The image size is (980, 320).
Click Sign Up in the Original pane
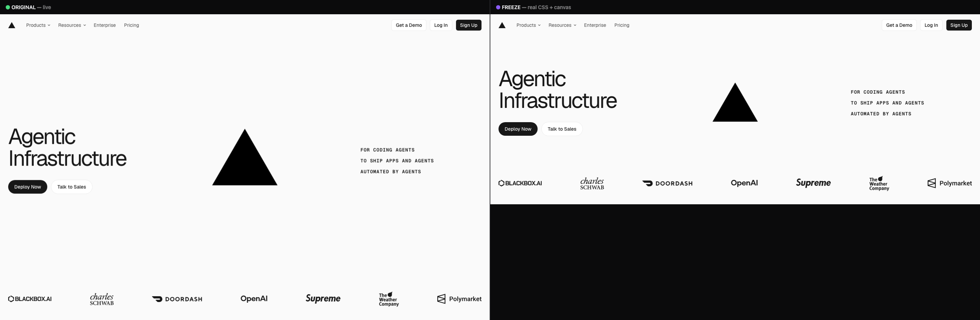(469, 25)
